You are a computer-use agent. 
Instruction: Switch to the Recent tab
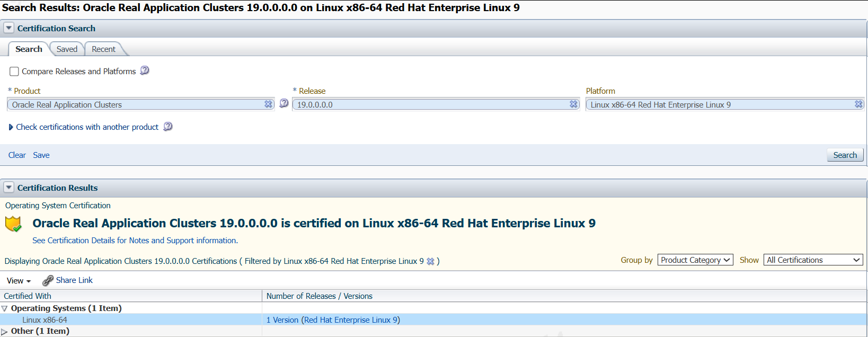(103, 49)
